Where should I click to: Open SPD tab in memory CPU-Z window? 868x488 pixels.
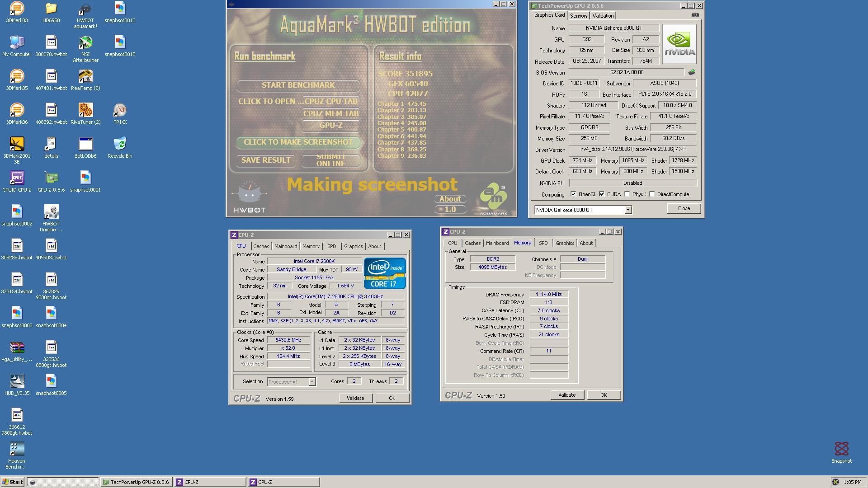543,243
